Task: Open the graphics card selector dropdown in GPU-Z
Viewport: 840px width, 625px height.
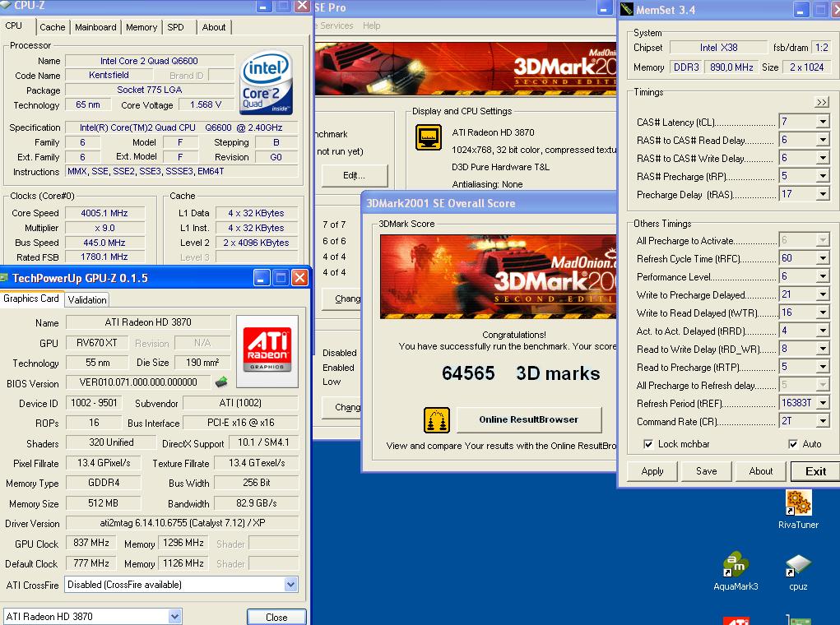Action: point(174,617)
